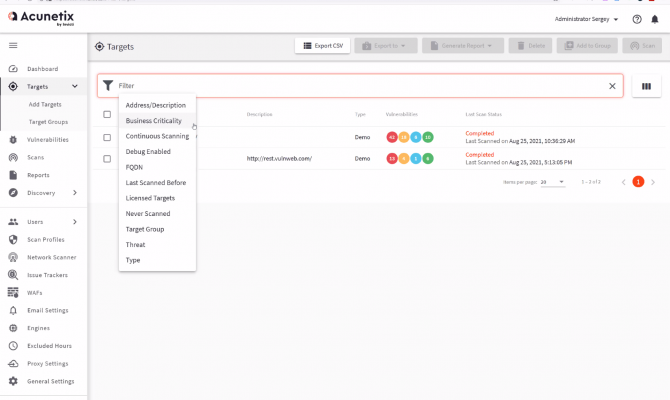The height and width of the screenshot is (400, 670).
Task: Open Add Targets sidebar link
Action: pyautogui.click(x=45, y=104)
